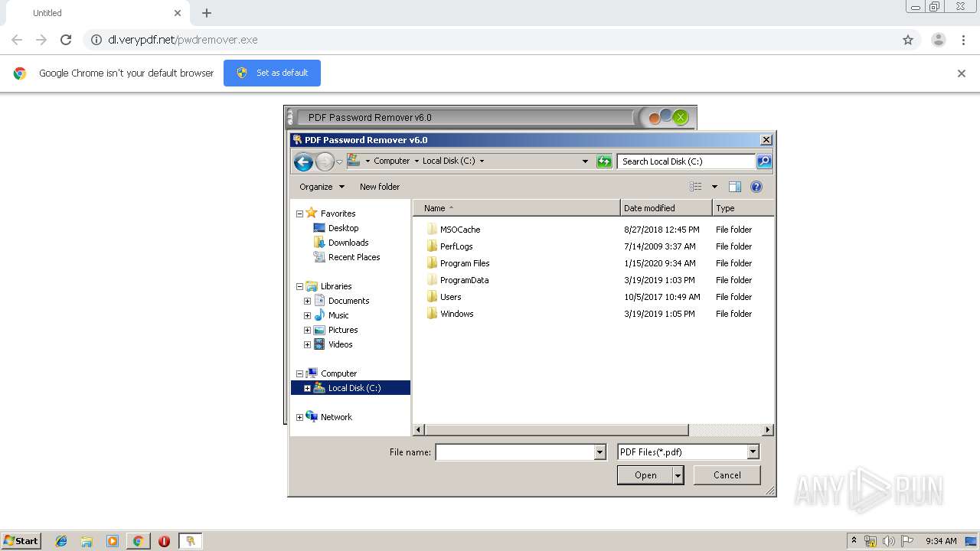980x551 pixels.
Task: Expand the Documents library node
Action: [x=307, y=301]
